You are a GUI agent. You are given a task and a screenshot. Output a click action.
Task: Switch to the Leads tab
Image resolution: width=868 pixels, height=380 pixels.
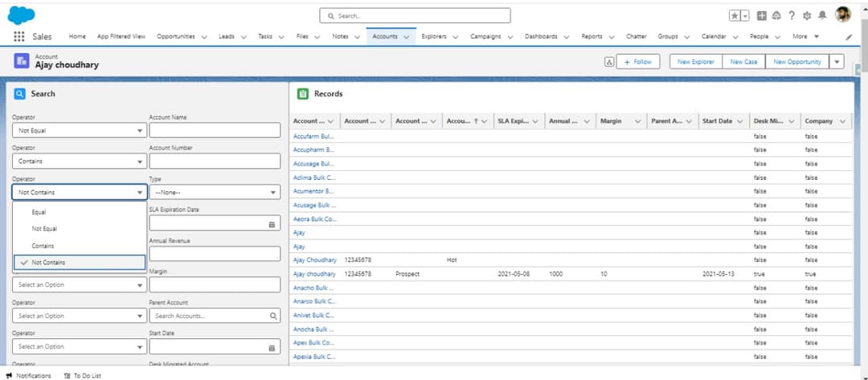[x=227, y=36]
